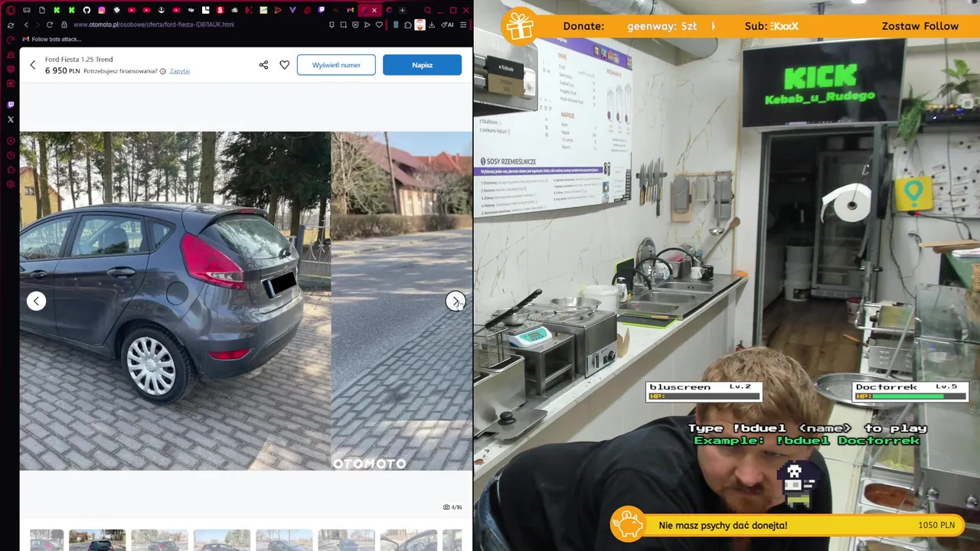Take a snapshot with the capture icon
The width and height of the screenshot is (980, 551).
pos(343,24)
